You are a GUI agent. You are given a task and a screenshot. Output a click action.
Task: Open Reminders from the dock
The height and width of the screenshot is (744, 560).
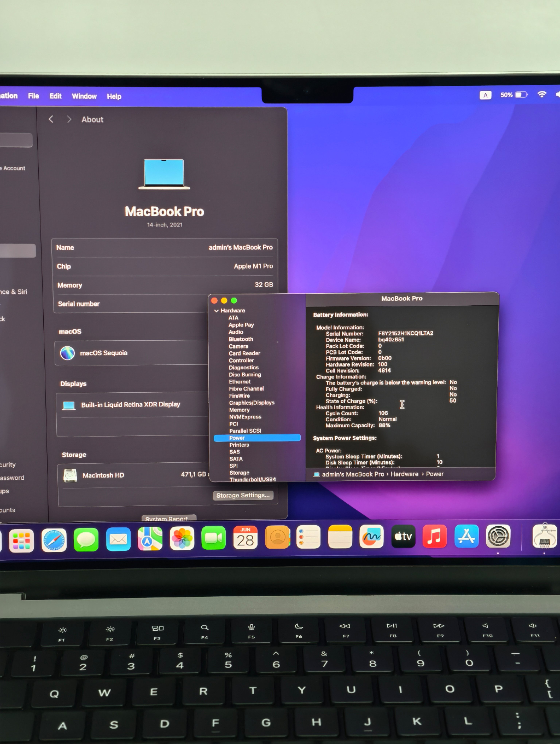[x=309, y=537]
